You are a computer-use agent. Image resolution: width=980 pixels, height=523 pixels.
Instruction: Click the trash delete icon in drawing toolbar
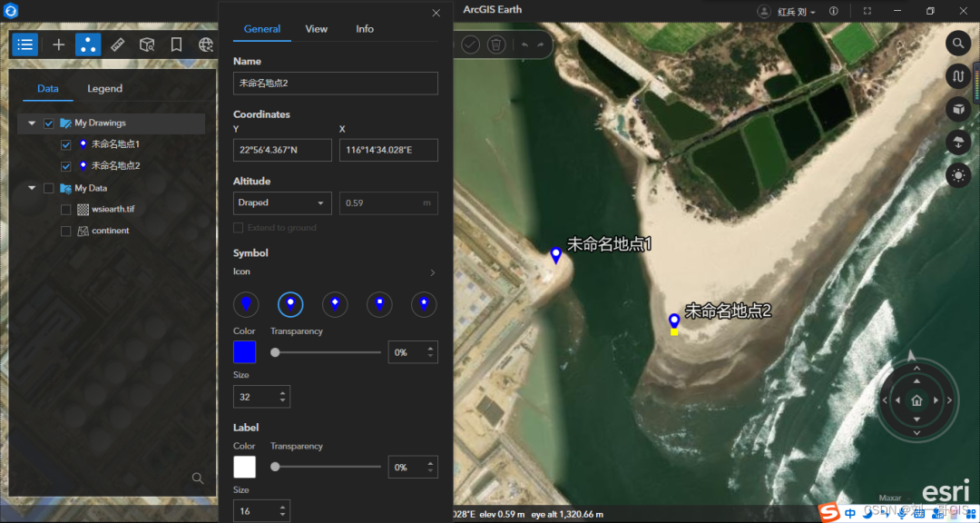(496, 44)
